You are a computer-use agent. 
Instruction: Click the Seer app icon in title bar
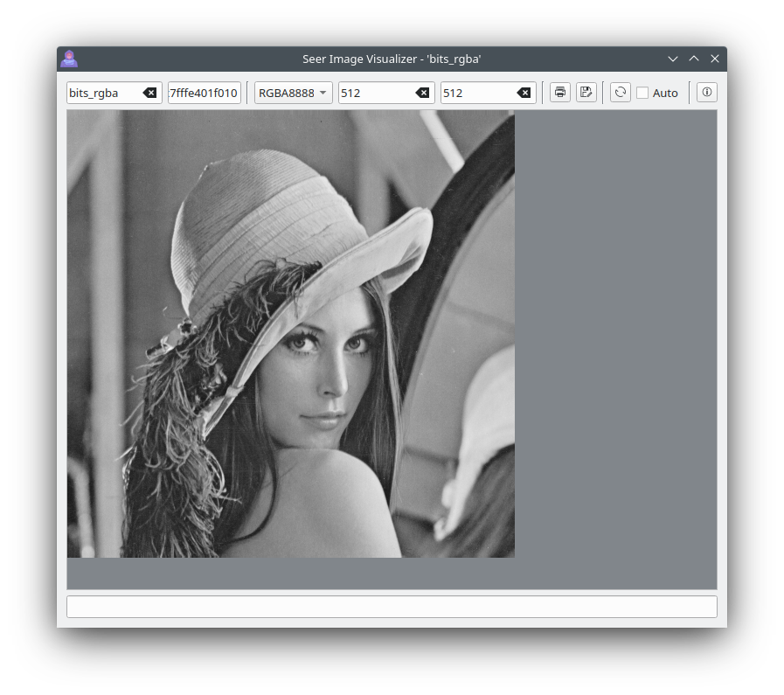click(x=69, y=59)
